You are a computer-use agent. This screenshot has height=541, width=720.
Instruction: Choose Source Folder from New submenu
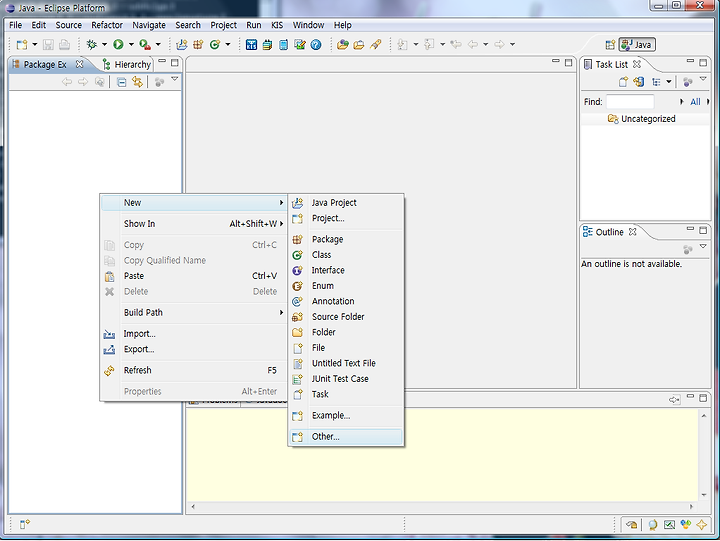346,317
